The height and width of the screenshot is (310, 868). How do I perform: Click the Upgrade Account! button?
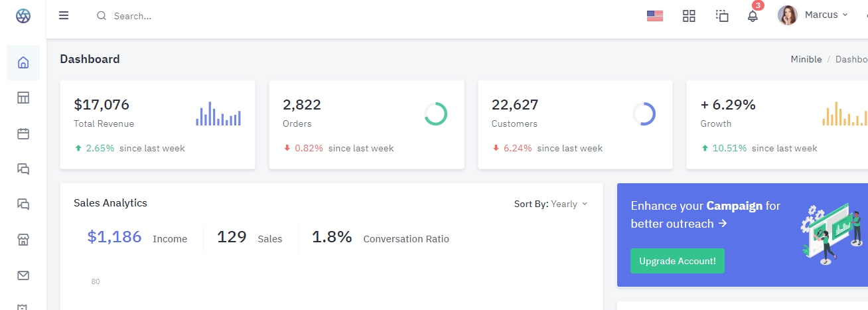pyautogui.click(x=677, y=261)
